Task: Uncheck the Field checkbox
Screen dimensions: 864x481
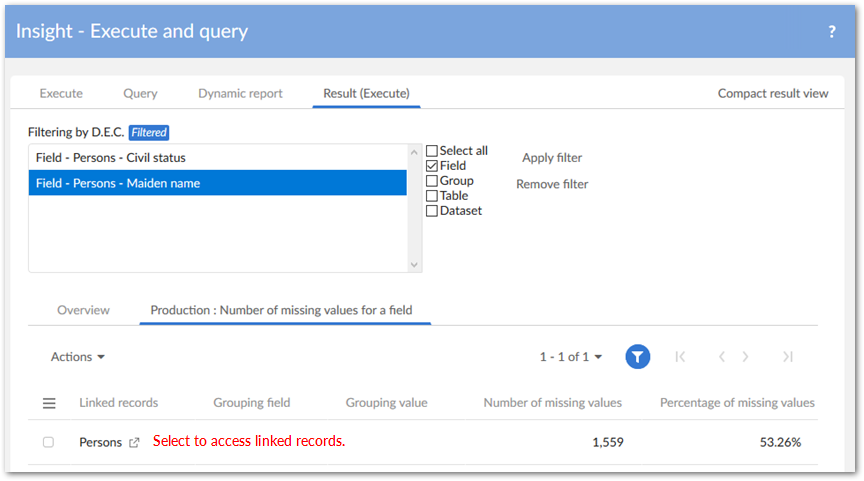Action: pos(432,166)
